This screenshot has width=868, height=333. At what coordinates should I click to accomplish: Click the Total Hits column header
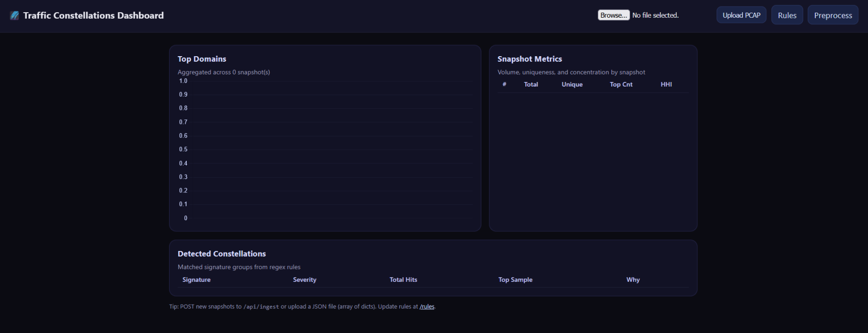click(x=403, y=280)
